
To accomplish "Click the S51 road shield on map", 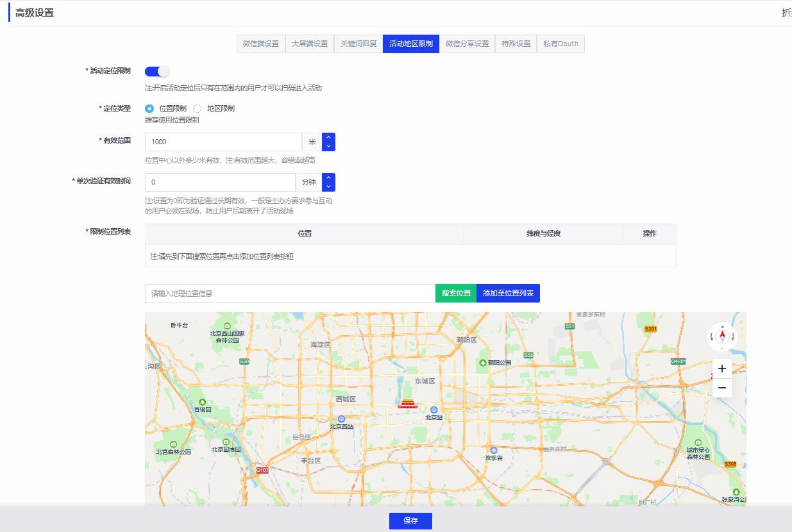I will (x=569, y=326).
